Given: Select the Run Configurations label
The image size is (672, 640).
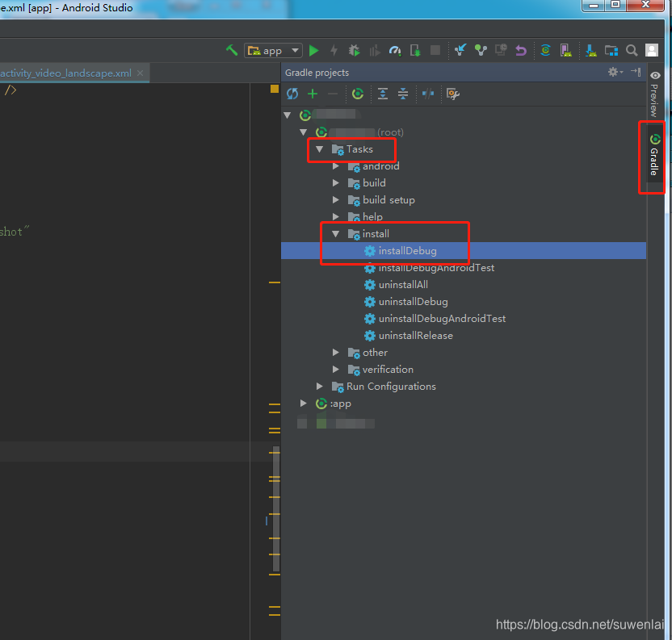Looking at the screenshot, I should pos(391,387).
